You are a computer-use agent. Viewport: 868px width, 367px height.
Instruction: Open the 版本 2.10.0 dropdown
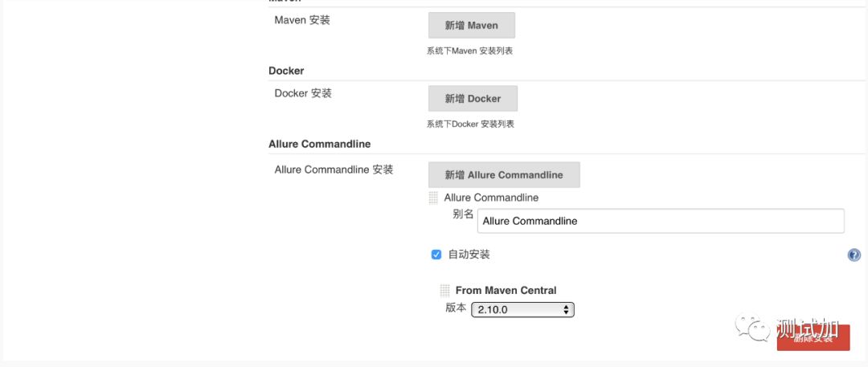click(522, 309)
